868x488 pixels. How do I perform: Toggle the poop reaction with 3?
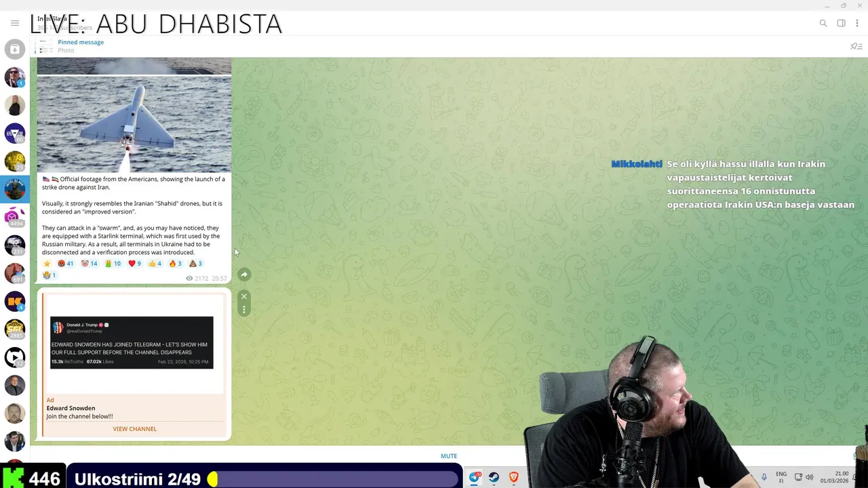tap(195, 264)
